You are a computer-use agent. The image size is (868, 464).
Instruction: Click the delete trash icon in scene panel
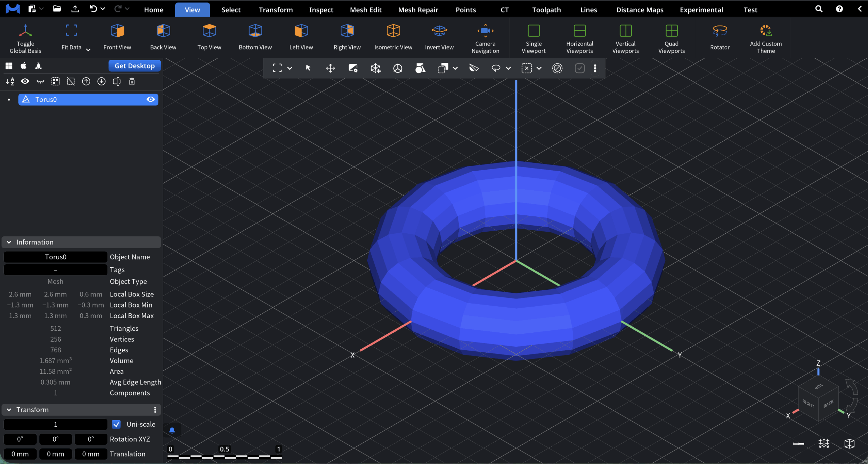pos(132,81)
